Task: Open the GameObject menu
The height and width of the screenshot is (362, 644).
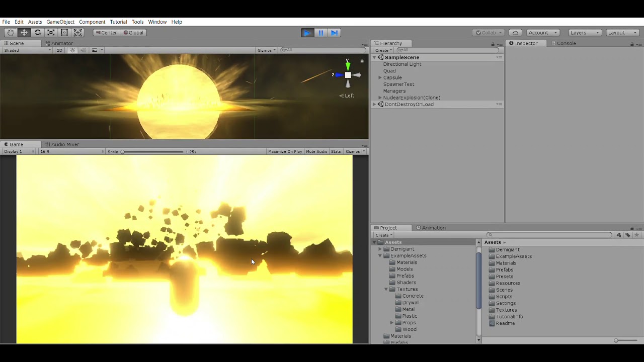Action: (60, 22)
